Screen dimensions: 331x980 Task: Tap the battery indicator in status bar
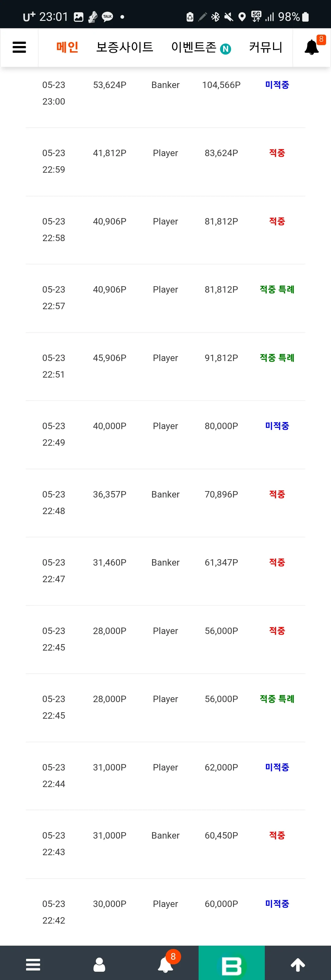[306, 17]
